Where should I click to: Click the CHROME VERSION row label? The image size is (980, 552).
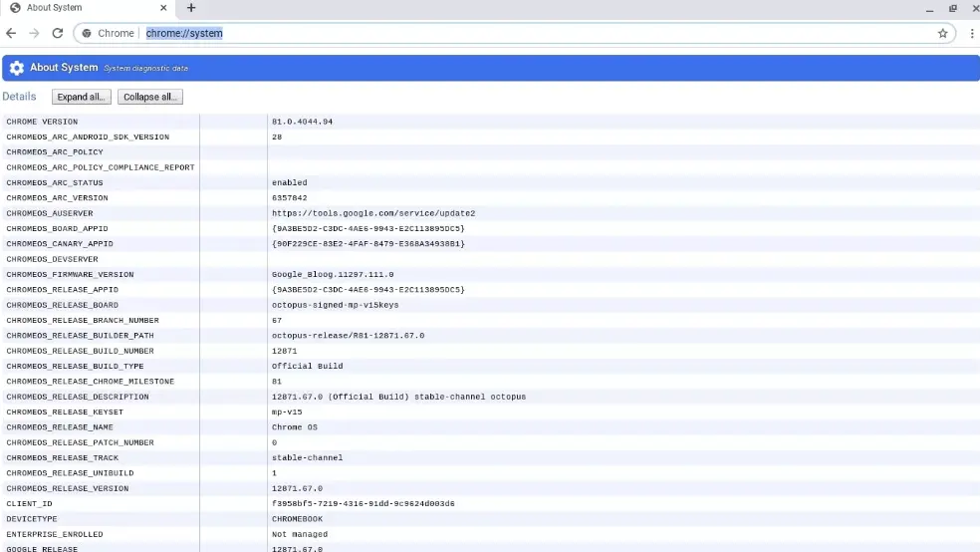(42, 122)
